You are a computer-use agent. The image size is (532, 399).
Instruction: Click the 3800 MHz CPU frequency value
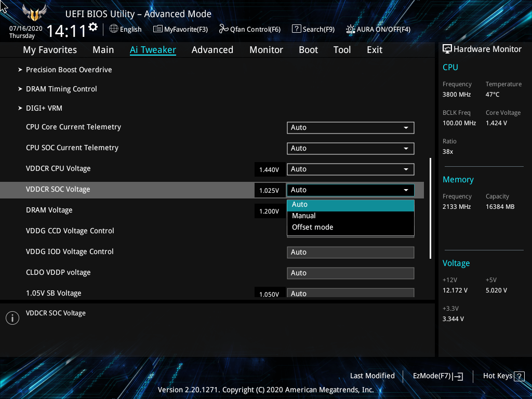point(457,95)
